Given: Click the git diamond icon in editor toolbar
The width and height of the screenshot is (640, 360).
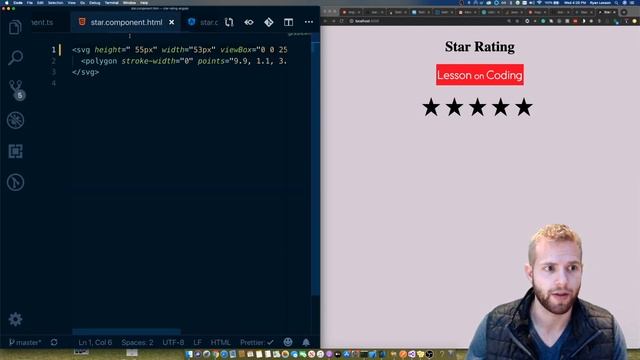Looking at the screenshot, I should 269,22.
